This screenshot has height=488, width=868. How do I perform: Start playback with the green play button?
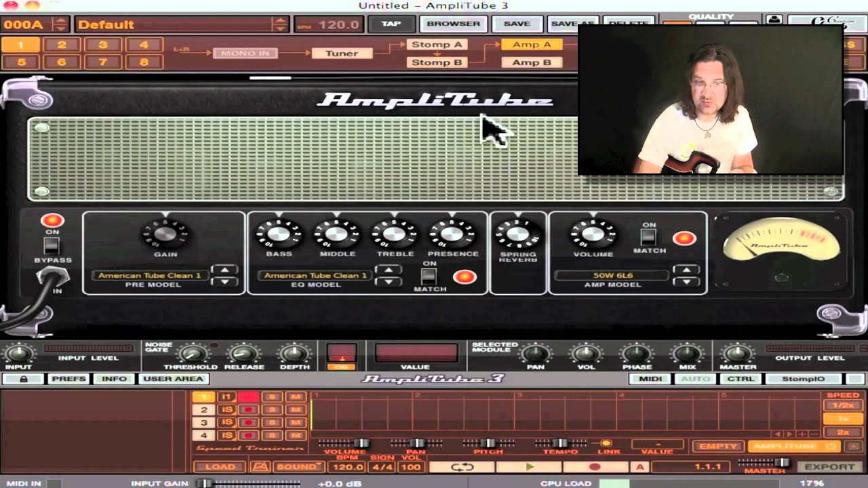[x=530, y=466]
